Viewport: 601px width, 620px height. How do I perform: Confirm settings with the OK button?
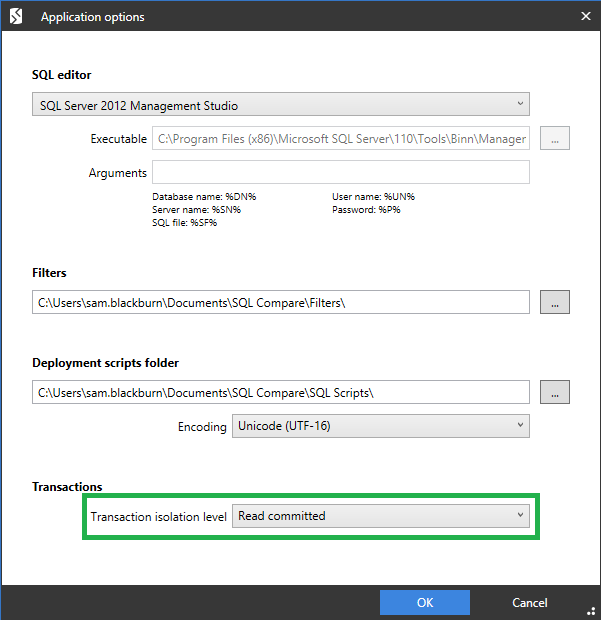[x=424, y=602]
